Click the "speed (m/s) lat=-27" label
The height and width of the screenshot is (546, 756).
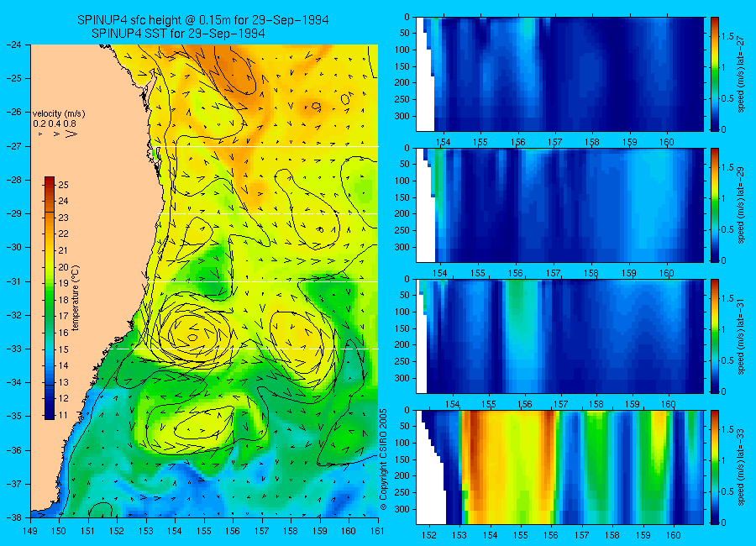point(741,74)
